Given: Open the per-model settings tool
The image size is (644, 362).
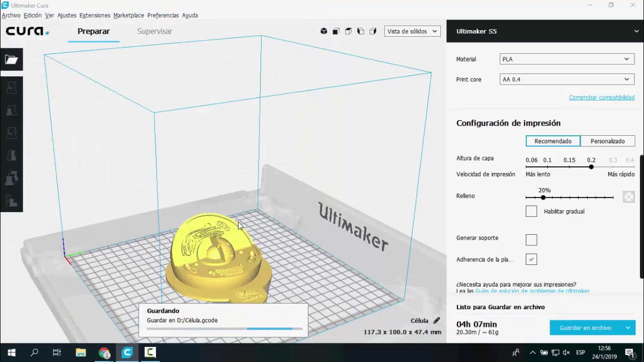Looking at the screenshot, I should coord(11,178).
